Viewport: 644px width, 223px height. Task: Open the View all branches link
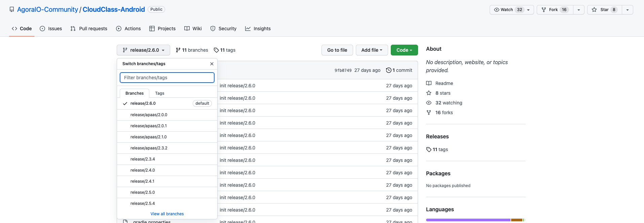[167, 214]
